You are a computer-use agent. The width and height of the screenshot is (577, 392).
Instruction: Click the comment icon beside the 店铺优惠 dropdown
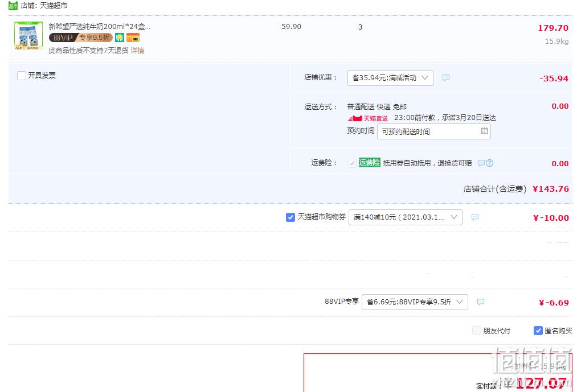(x=445, y=78)
